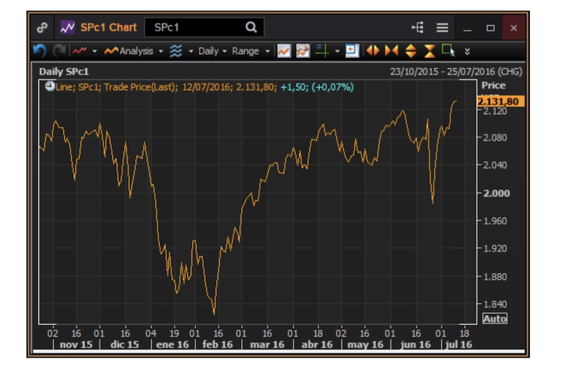Open the Analysis menu

click(129, 50)
